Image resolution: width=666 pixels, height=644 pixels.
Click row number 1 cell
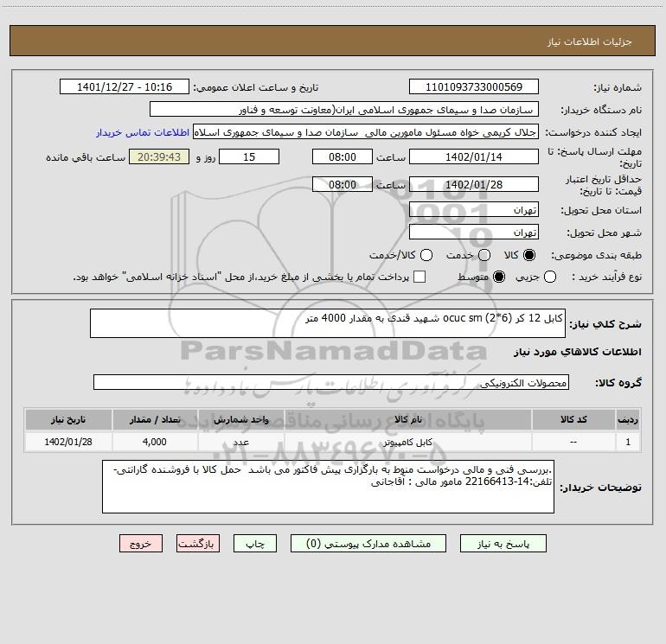(628, 442)
